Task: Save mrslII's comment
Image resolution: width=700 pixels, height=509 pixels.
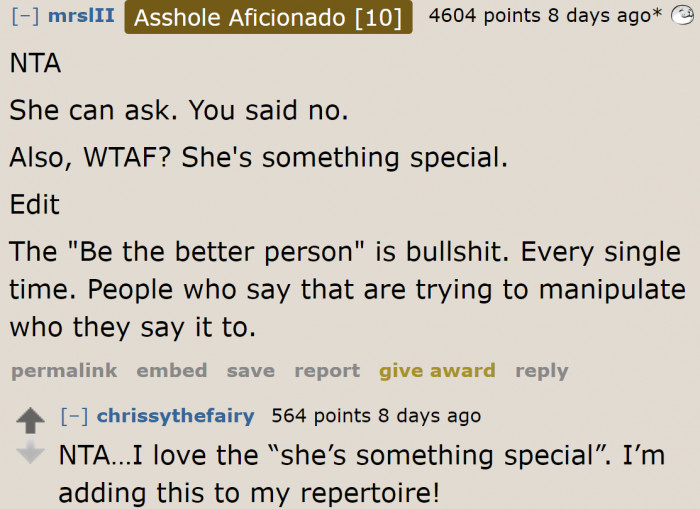Action: 250,371
